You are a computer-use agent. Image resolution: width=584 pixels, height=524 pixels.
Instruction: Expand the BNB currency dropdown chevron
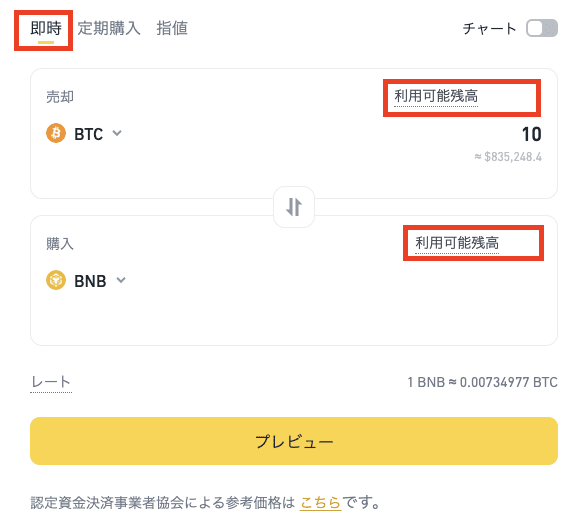[x=121, y=280]
